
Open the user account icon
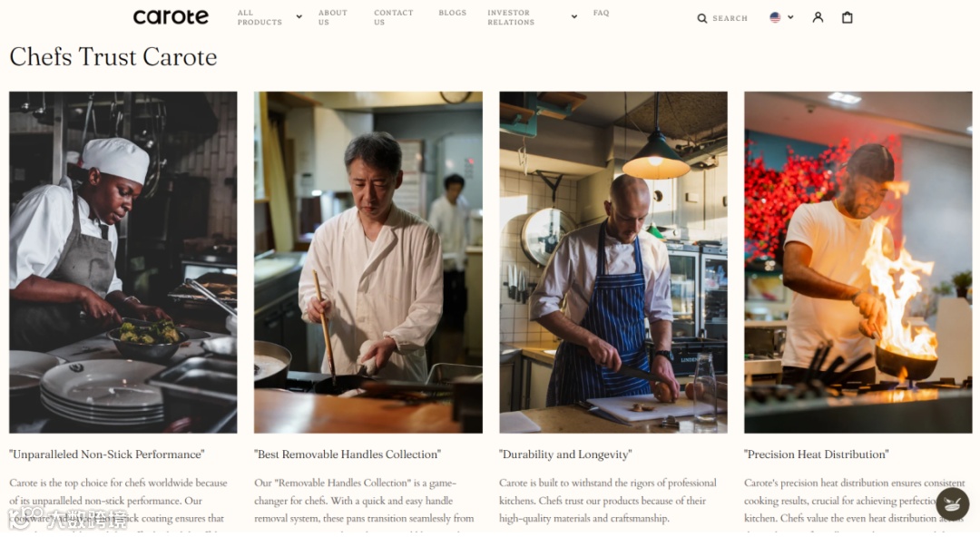818,17
